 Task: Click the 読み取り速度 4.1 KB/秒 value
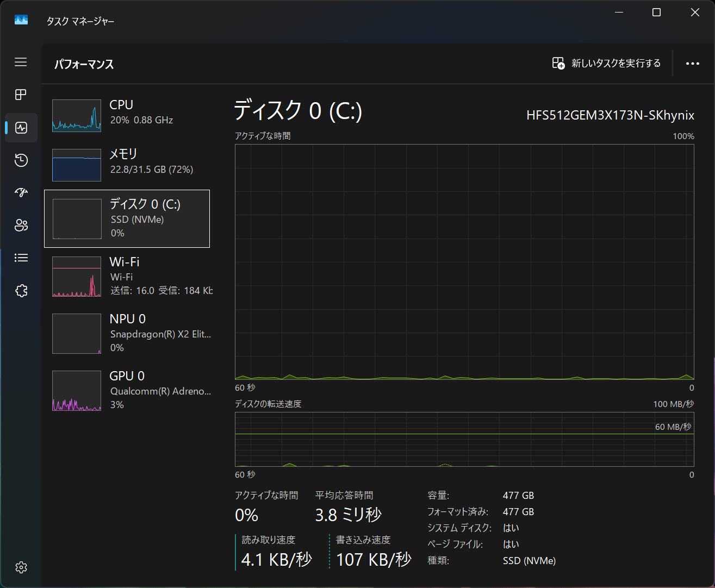(277, 559)
